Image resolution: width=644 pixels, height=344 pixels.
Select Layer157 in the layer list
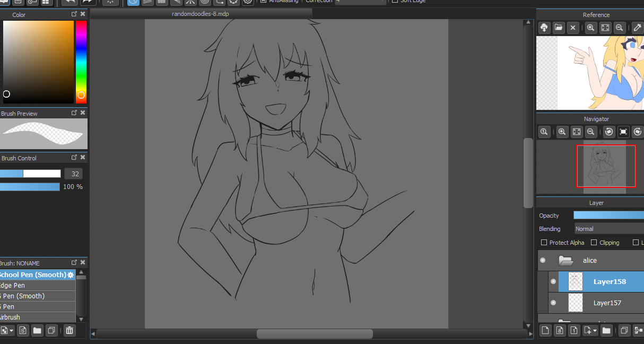pyautogui.click(x=607, y=303)
